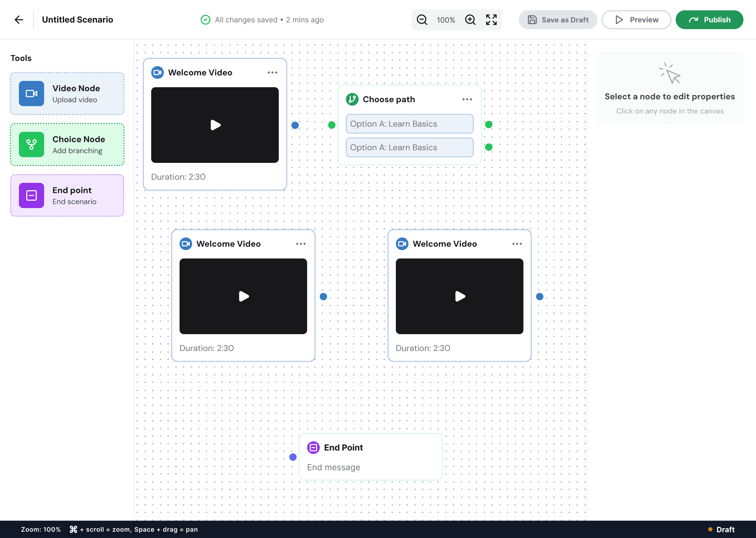Play the top-left Welcome Video thumbnail

click(215, 125)
